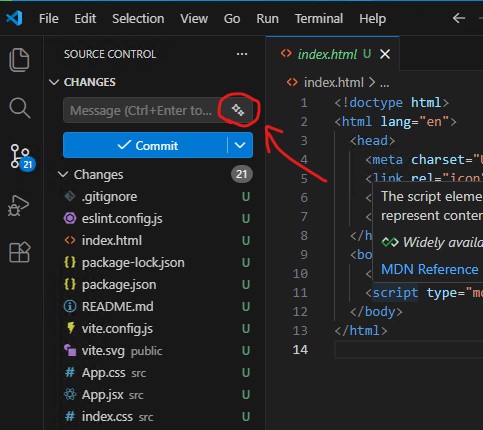This screenshot has width=483, height=430.
Task: Open the Extensions view
Action: click(x=19, y=252)
